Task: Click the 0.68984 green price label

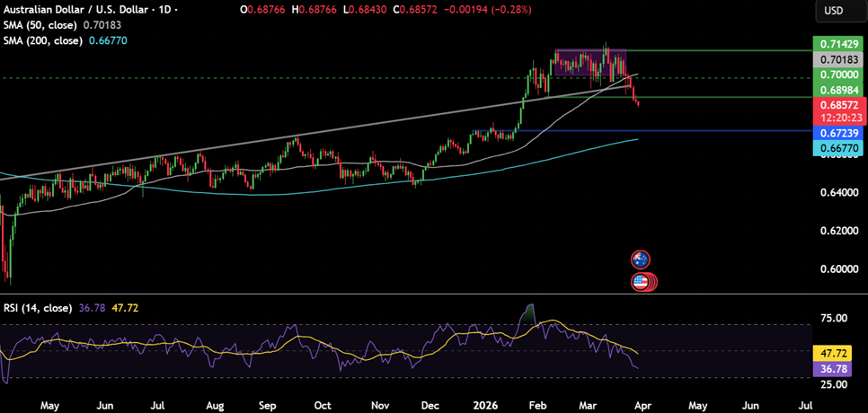Action: (837, 91)
